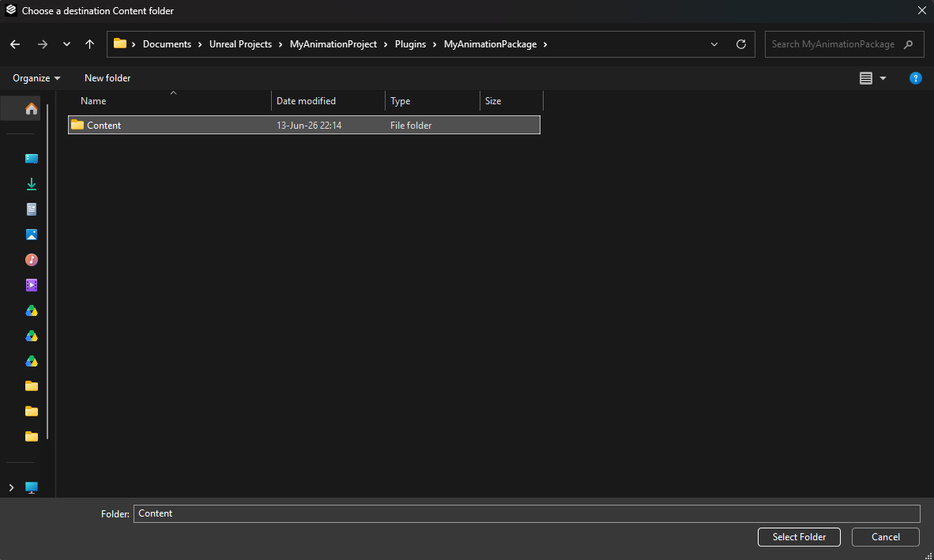
Task: Click the sidebar vertical scrollbar
Action: point(47,271)
